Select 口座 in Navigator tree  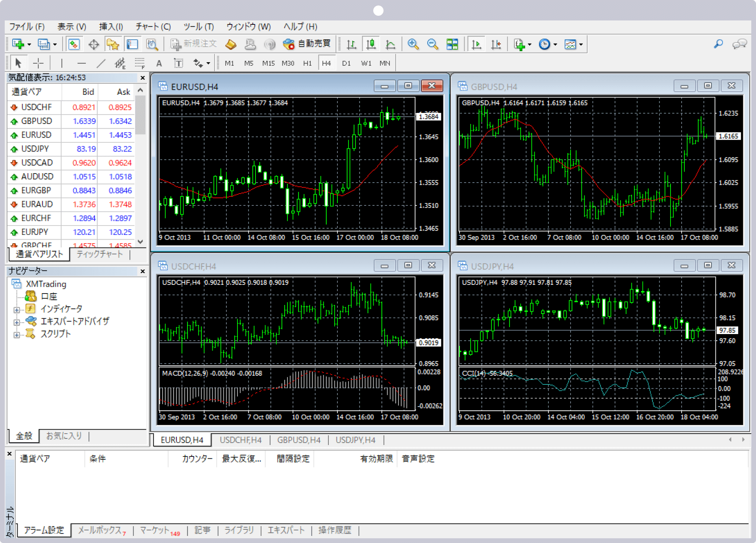pos(49,296)
